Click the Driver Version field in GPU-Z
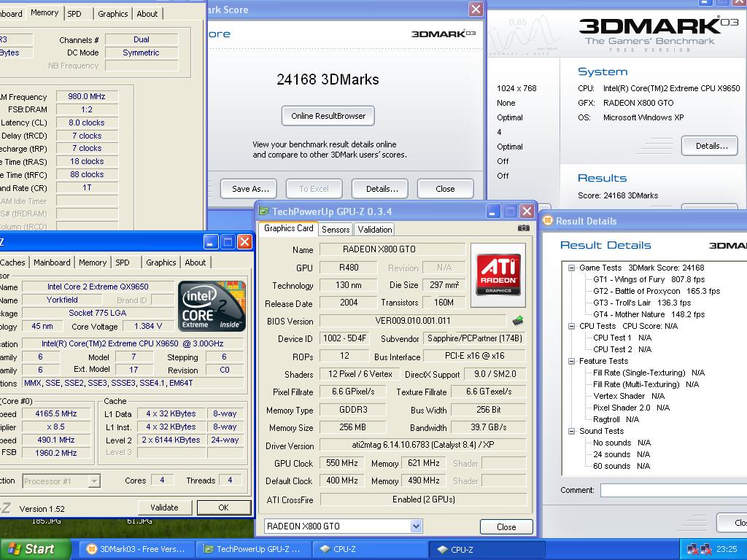 pos(423,445)
